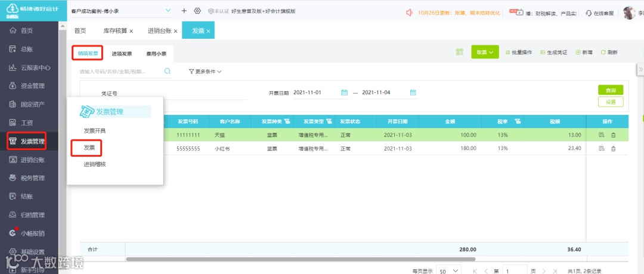The height and width of the screenshot is (274, 644).
Task: Delete the 天猫 invoice row
Action: tap(613, 135)
